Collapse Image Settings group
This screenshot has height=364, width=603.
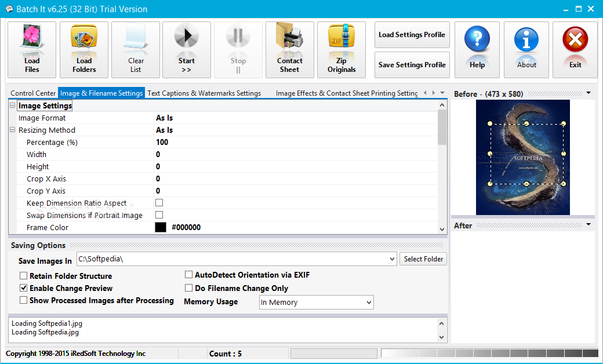click(x=12, y=105)
